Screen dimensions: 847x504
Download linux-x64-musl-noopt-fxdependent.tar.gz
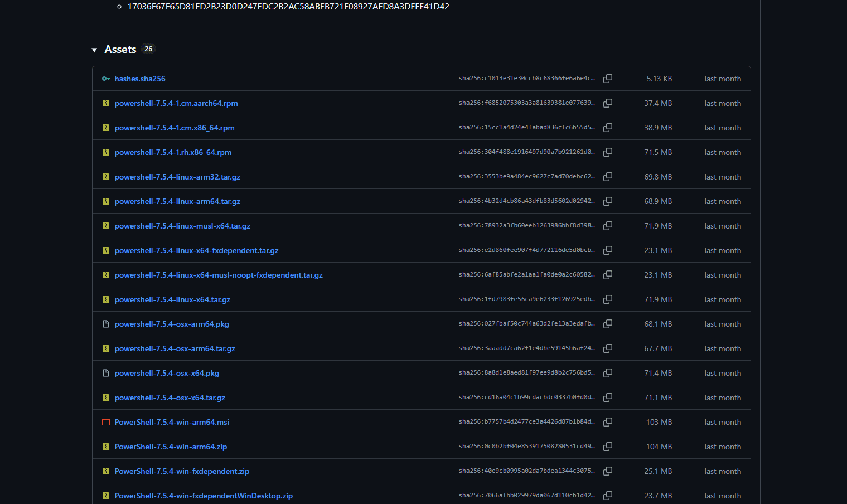pos(219,275)
